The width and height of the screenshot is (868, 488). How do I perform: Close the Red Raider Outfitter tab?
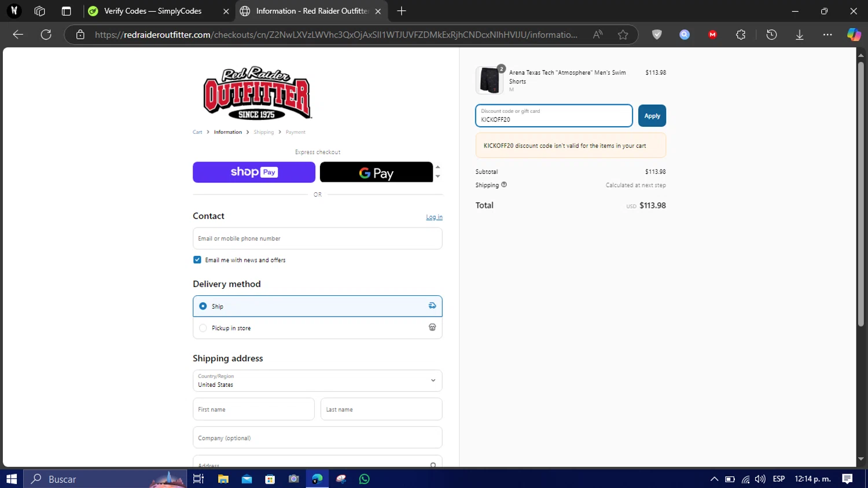coord(378,11)
